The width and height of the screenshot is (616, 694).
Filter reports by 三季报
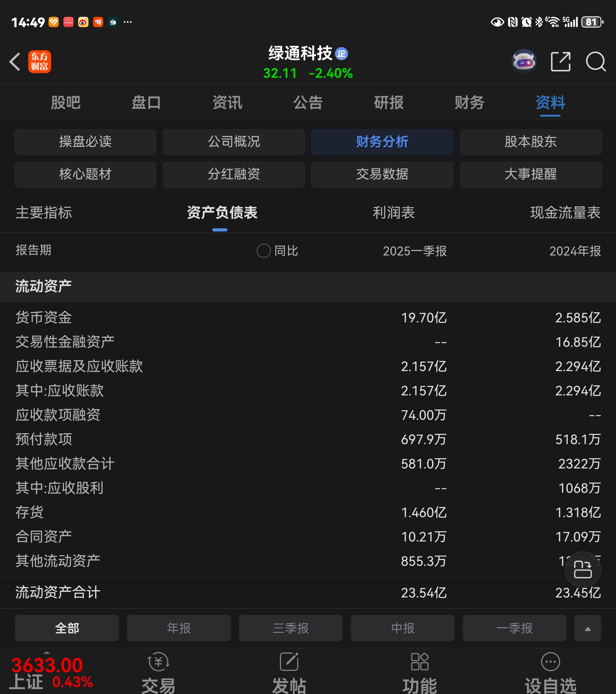291,628
